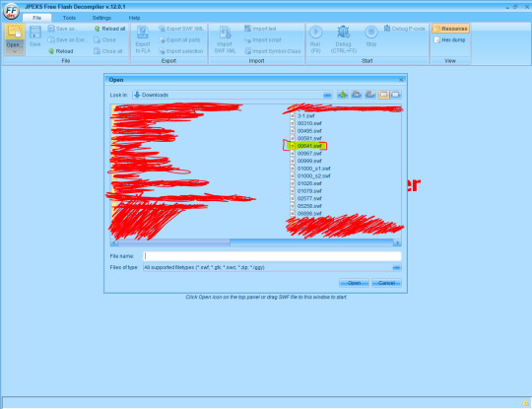The image size is (532, 409).
Task: Click the Cancel button in dialog
Action: tap(386, 283)
